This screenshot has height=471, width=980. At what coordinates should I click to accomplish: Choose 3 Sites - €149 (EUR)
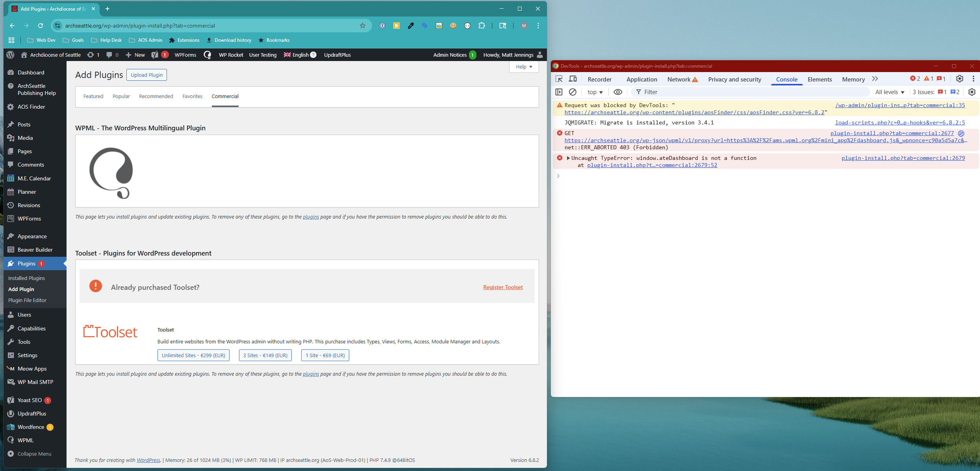265,355
